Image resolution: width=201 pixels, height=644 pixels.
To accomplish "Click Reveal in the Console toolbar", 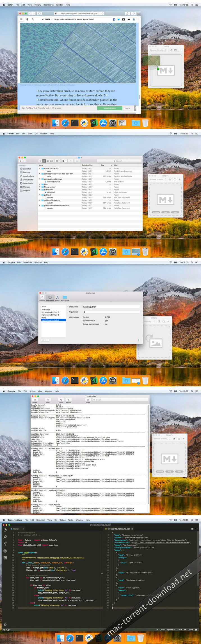I will tap(35, 400).
